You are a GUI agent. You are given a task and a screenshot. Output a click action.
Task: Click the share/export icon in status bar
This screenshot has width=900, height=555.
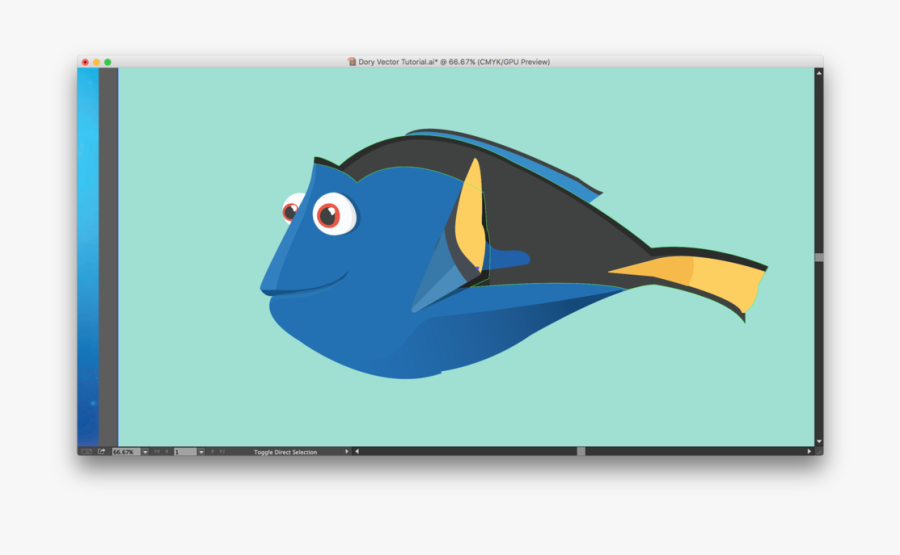(102, 452)
